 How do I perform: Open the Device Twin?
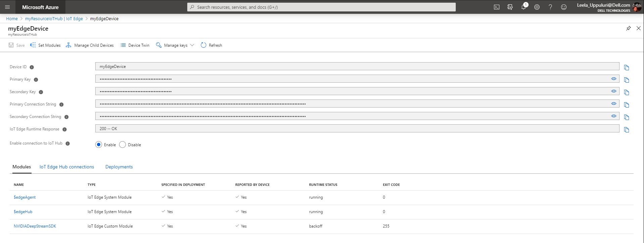tap(135, 45)
